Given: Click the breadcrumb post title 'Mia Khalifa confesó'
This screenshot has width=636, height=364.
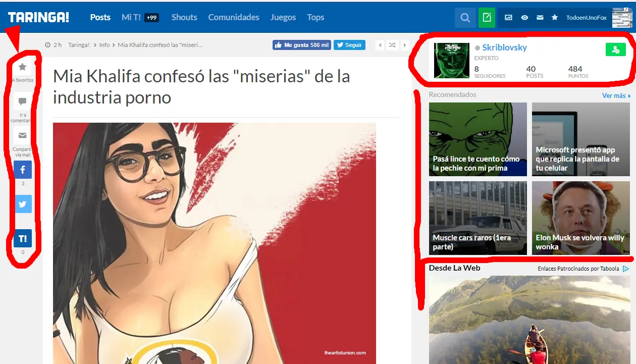Looking at the screenshot, I should tap(160, 45).
